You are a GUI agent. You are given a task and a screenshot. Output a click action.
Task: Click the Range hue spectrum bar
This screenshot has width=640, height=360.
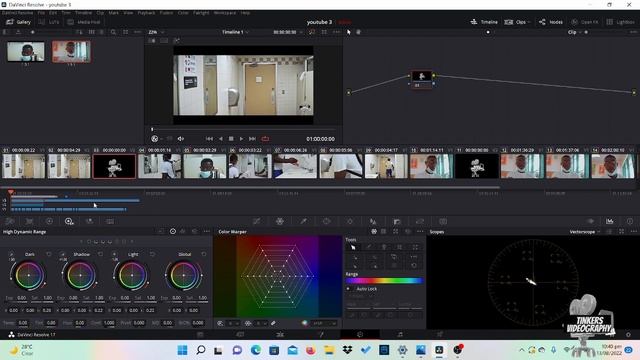click(384, 281)
